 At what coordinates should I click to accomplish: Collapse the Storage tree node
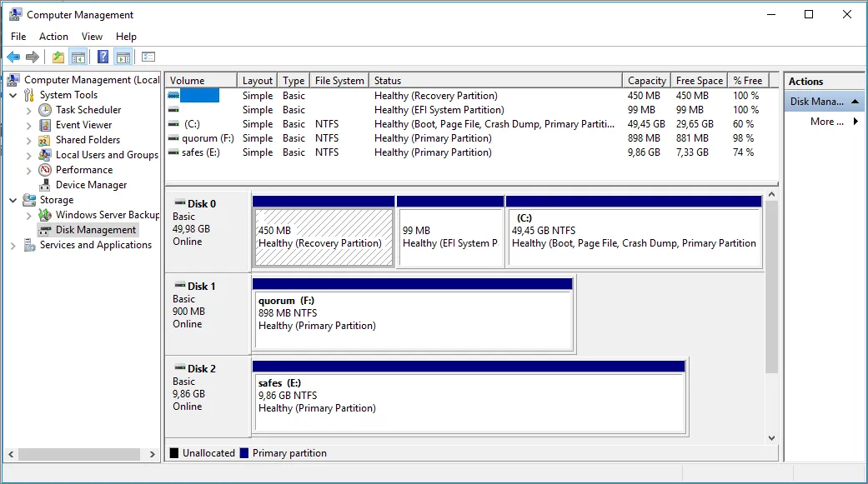13,200
